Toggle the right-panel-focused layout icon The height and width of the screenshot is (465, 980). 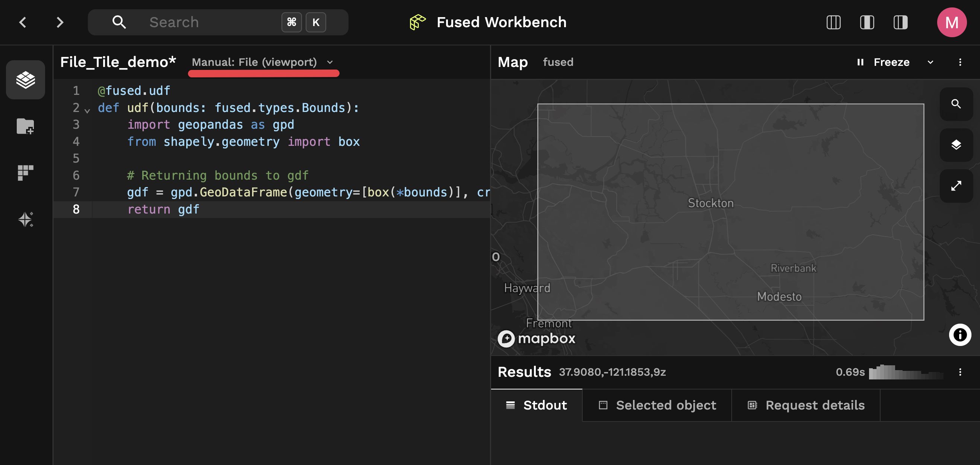click(x=900, y=22)
